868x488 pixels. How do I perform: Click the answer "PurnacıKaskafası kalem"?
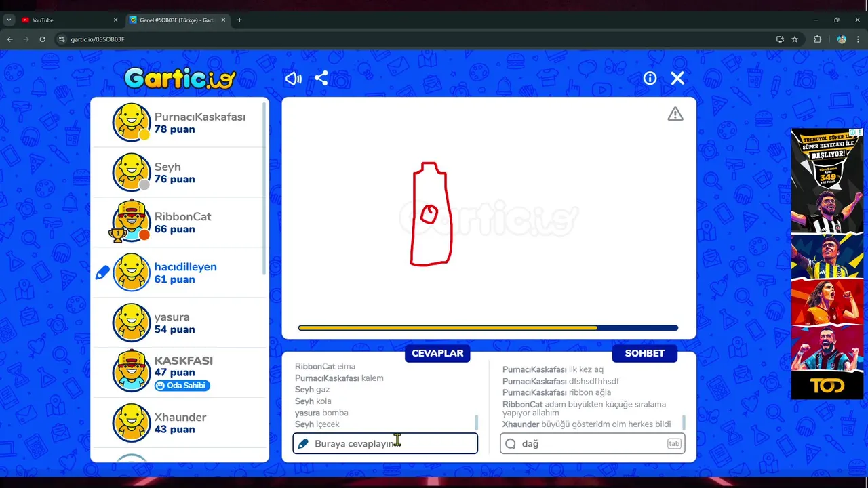(339, 378)
